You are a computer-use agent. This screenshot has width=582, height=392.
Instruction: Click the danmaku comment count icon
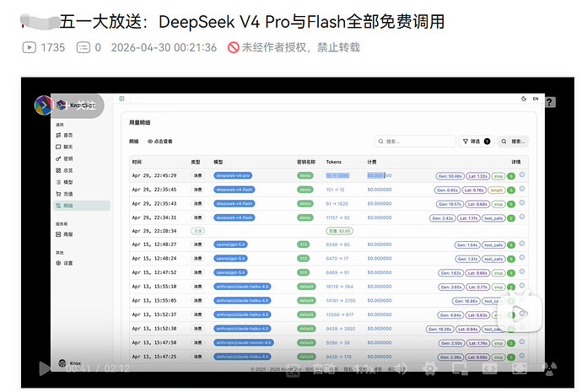click(x=84, y=47)
